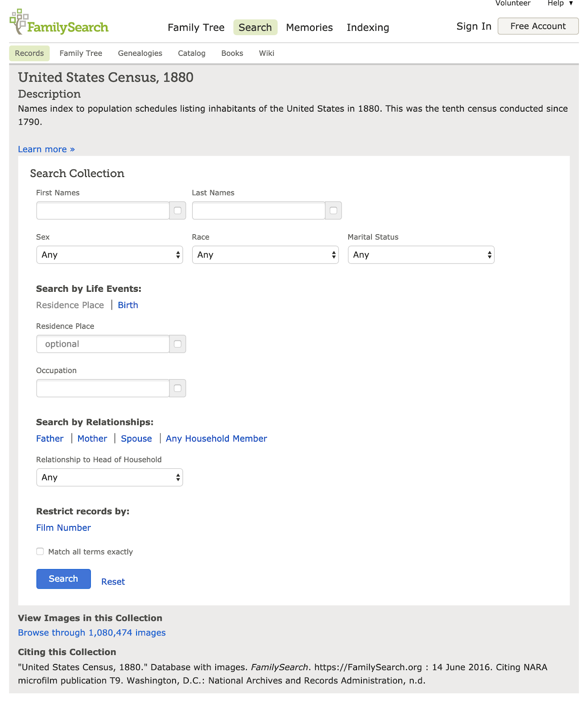Viewport: 588px width, 703px height.
Task: Open the Indexing menu item
Action: (x=368, y=27)
